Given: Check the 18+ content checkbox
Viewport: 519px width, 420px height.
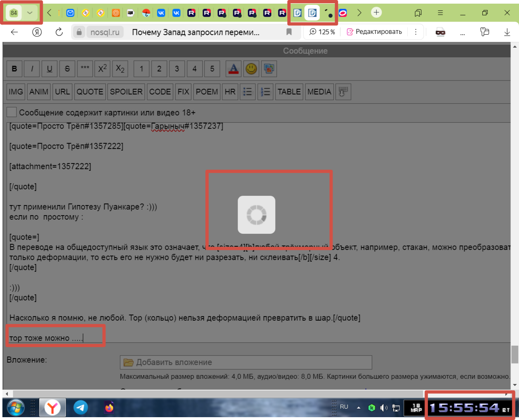Looking at the screenshot, I should point(12,112).
